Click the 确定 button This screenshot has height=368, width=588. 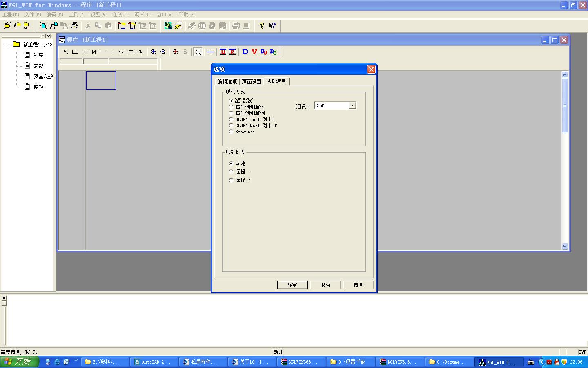click(x=292, y=285)
